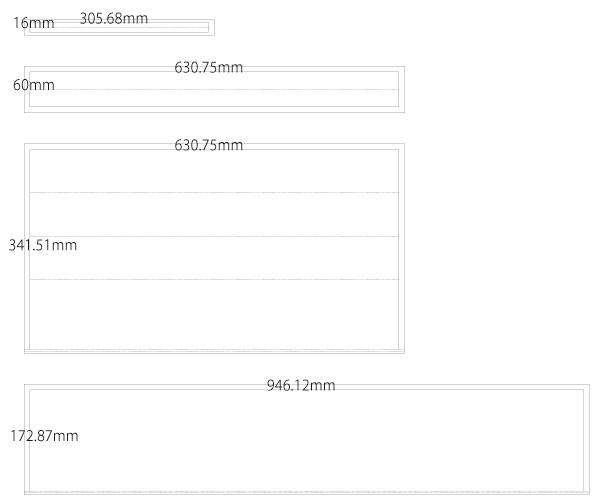600x504 pixels.
Task: Click the horizontal divider line in the 60mm rectangle
Action: coord(214,90)
